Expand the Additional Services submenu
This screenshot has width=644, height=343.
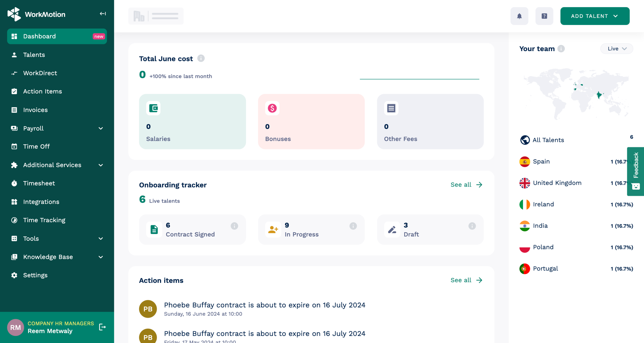[x=101, y=165]
